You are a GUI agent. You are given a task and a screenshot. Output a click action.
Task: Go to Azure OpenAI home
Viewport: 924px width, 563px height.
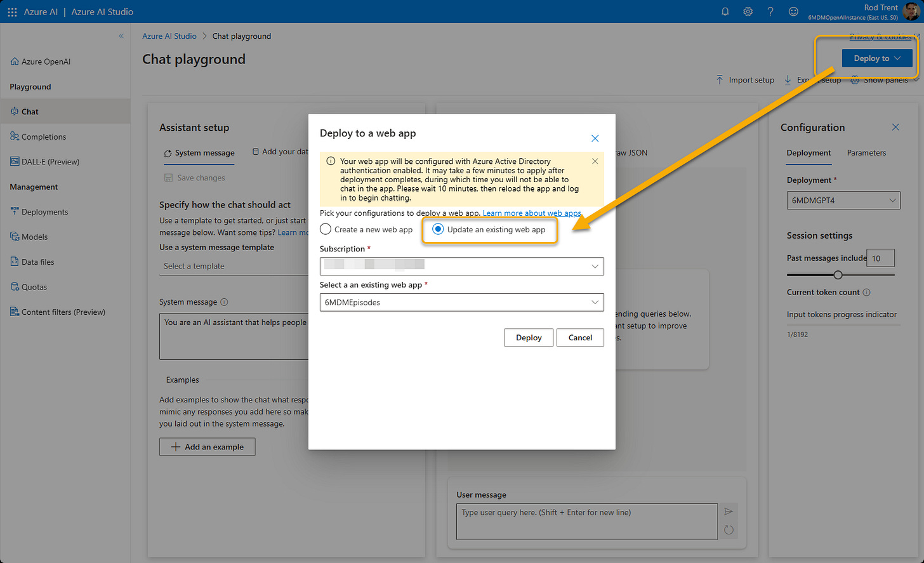(x=41, y=62)
